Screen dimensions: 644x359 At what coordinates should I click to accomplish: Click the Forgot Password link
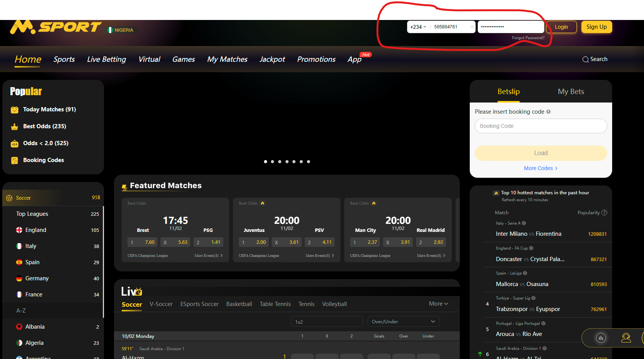[x=528, y=38]
